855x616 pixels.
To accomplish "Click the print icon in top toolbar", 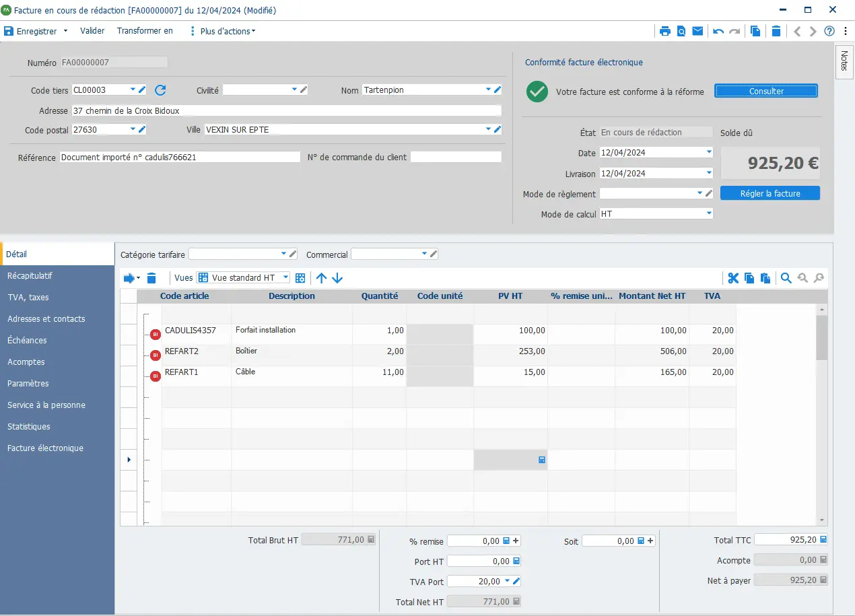I will pyautogui.click(x=665, y=31).
